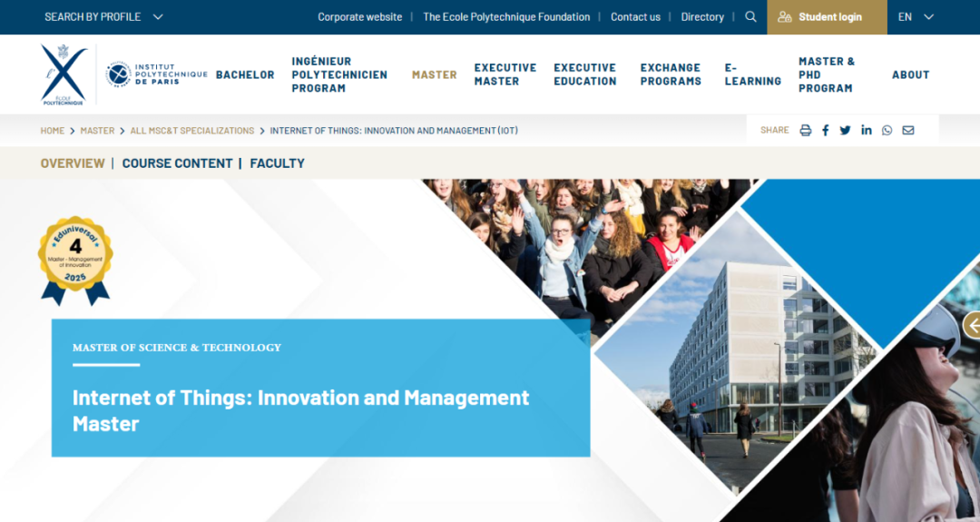The width and height of the screenshot is (980, 522).
Task: Open the search magnifier icon
Action: point(750,17)
